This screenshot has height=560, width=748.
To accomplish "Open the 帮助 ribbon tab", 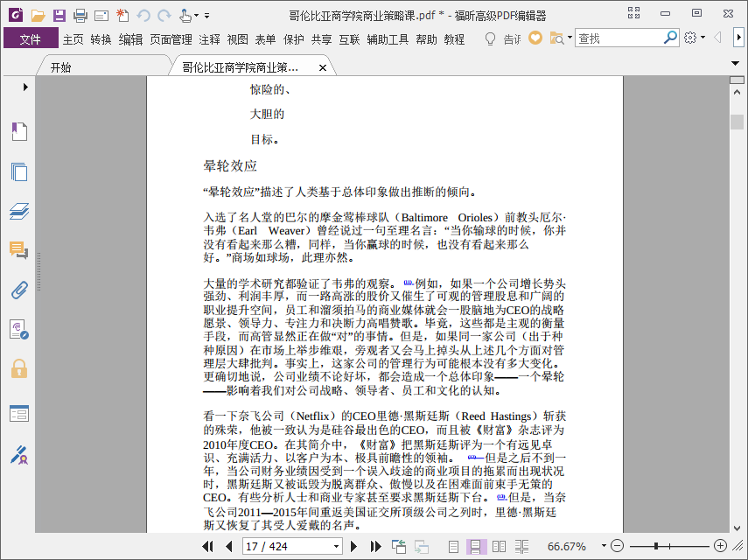I will (426, 39).
